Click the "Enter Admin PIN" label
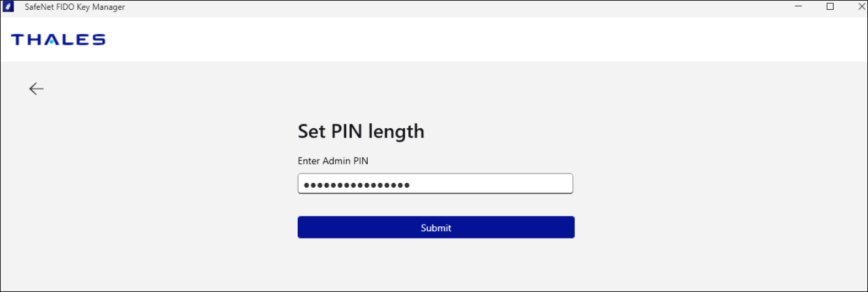 click(333, 161)
